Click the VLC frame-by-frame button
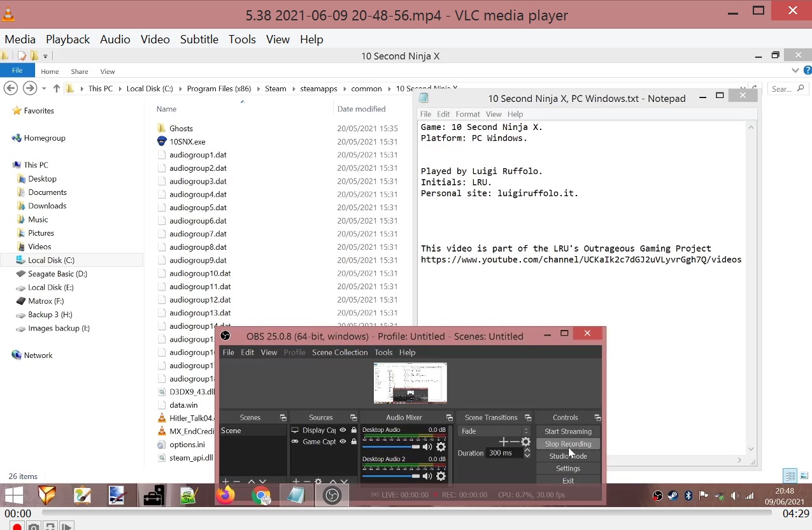This screenshot has width=812, height=530. (x=67, y=526)
